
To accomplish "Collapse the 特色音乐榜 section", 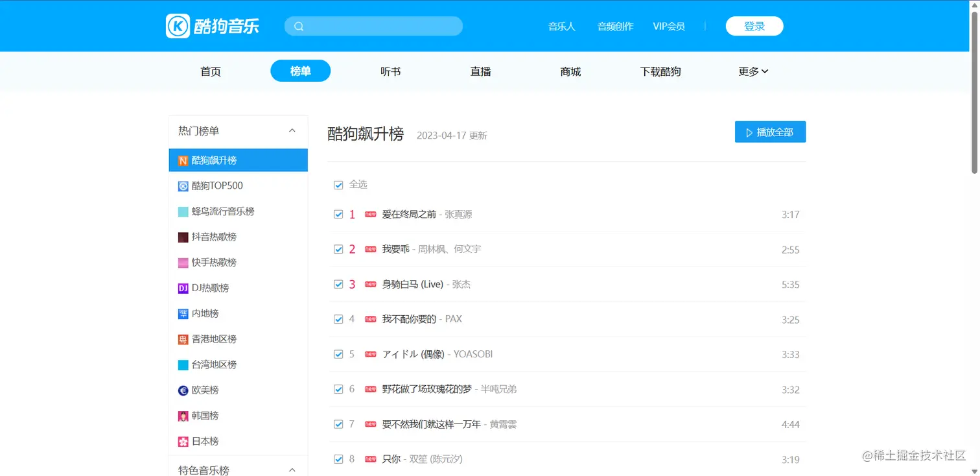I will 292,470.
